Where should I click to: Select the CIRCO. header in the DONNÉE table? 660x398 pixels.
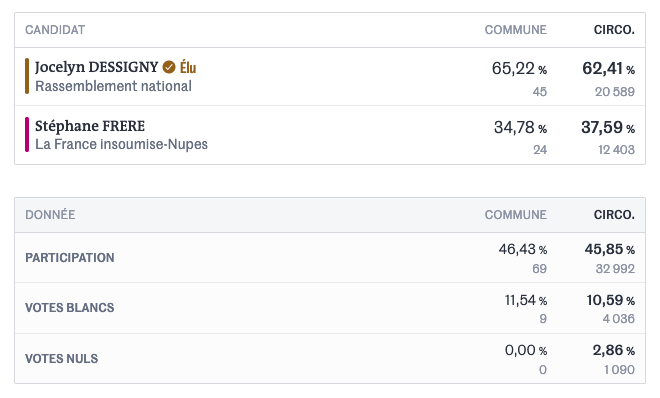pos(614,215)
